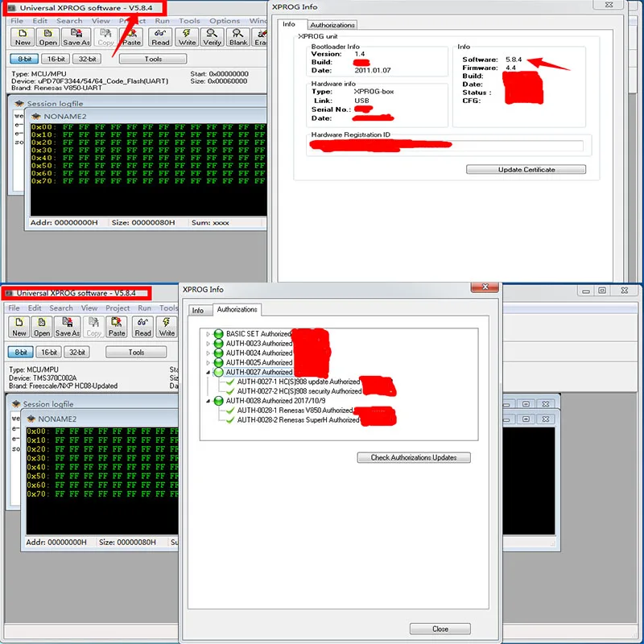Click 0x70 hex row in lower editor
The height and width of the screenshot is (644, 644).
[102, 494]
